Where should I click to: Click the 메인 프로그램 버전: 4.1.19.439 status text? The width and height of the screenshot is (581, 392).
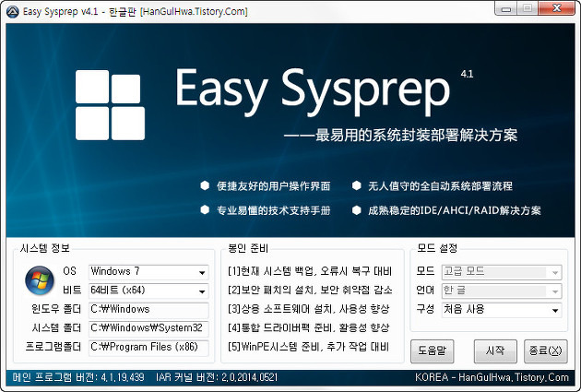[x=78, y=377]
